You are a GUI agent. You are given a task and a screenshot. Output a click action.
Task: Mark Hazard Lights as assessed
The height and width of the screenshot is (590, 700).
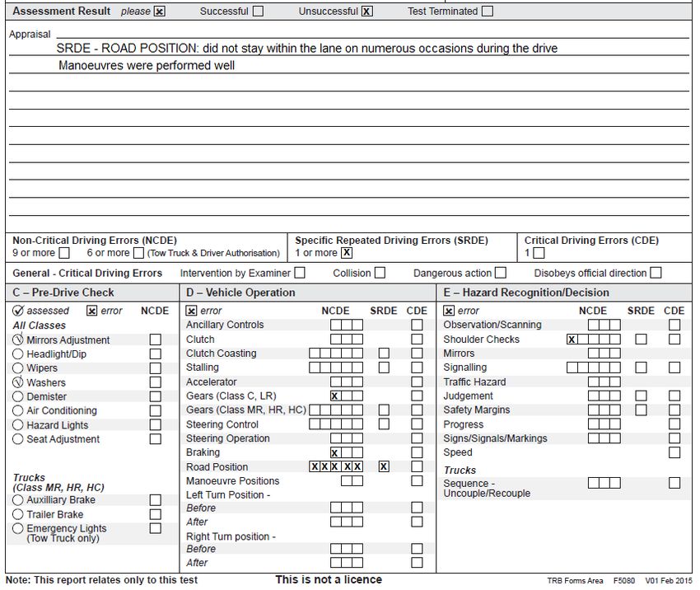point(18,424)
